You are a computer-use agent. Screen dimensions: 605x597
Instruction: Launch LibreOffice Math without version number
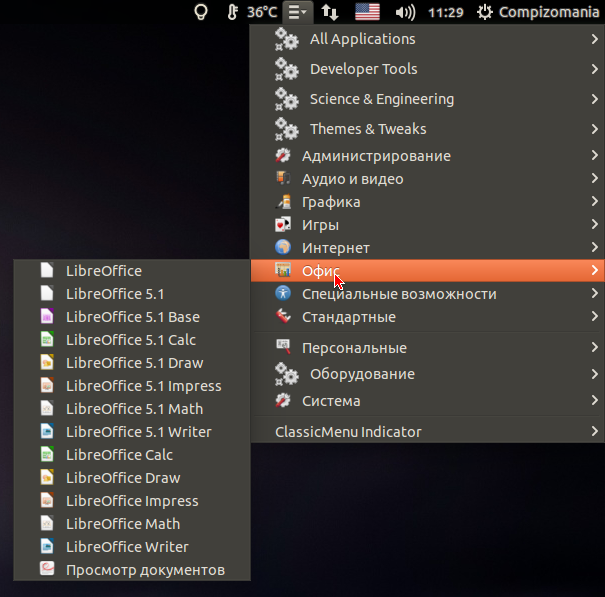tap(132, 524)
